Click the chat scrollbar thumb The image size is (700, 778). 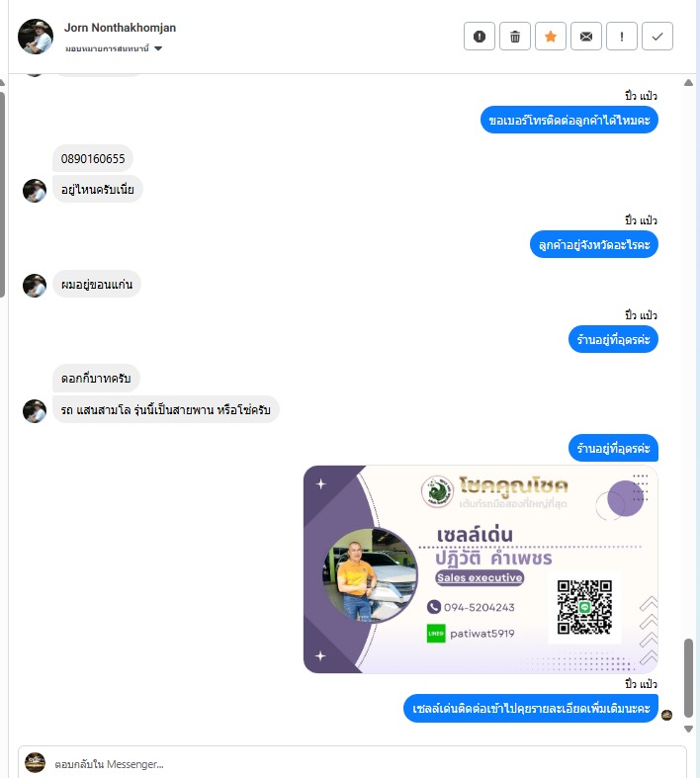point(688,678)
